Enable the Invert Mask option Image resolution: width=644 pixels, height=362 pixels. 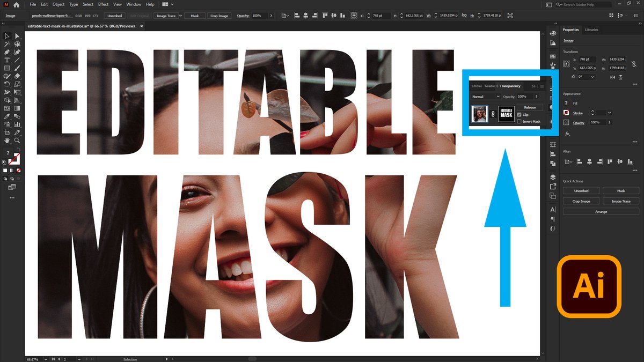click(x=519, y=121)
